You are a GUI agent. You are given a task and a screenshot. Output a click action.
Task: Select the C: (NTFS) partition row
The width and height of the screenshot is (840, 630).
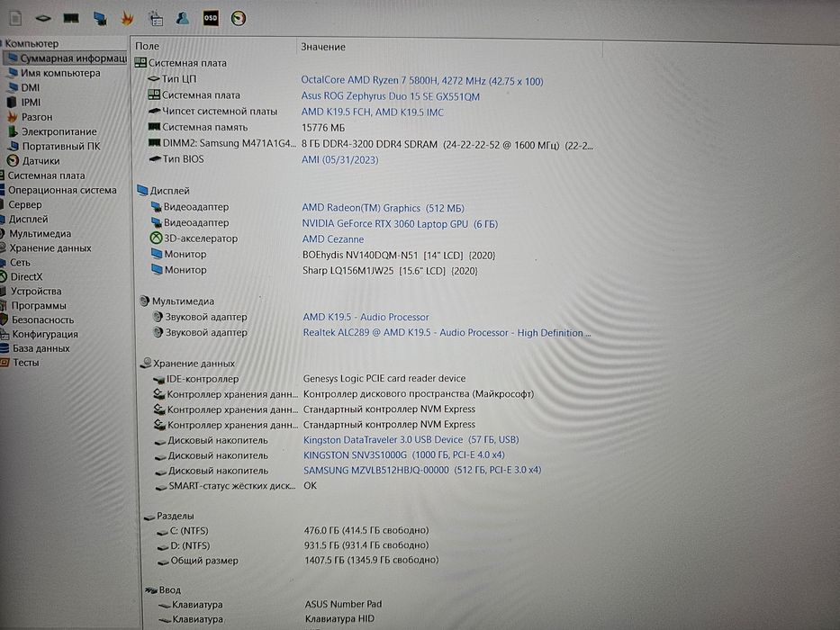[293, 531]
